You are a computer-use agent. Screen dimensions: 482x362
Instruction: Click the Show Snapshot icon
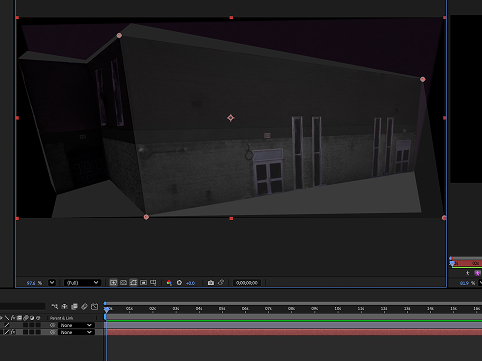[x=221, y=283]
